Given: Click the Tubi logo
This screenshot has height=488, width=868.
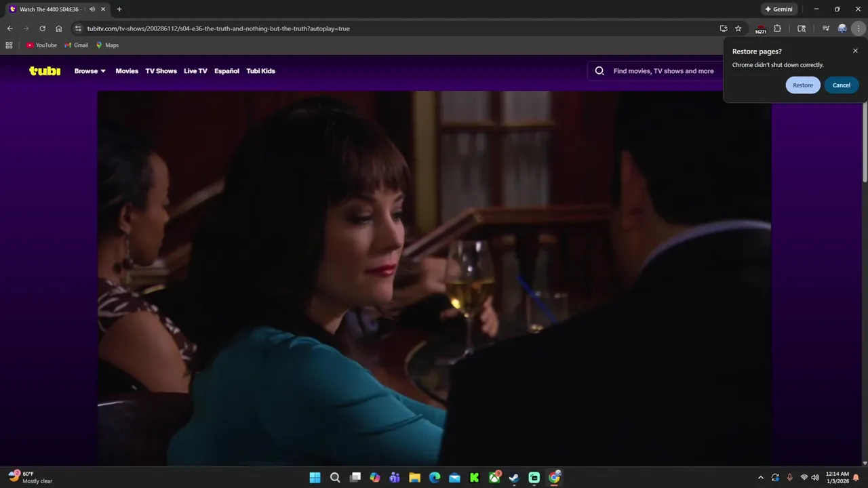Looking at the screenshot, I should (45, 70).
